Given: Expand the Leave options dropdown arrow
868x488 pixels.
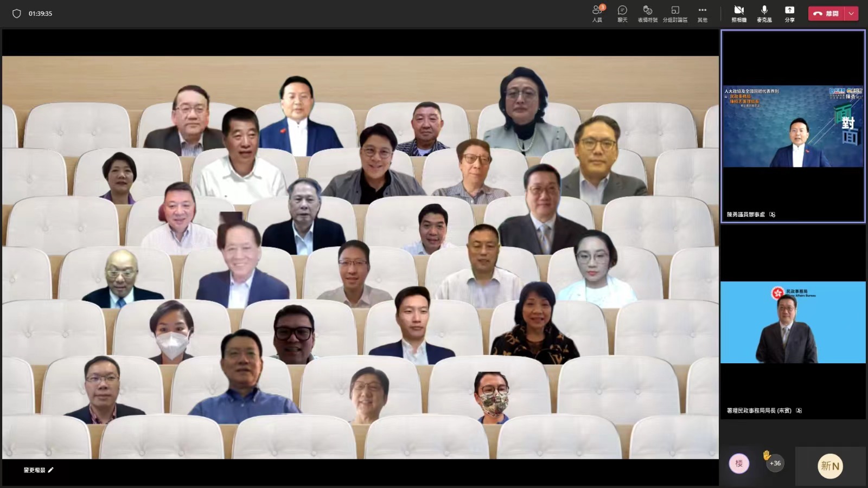Looking at the screenshot, I should point(851,14).
